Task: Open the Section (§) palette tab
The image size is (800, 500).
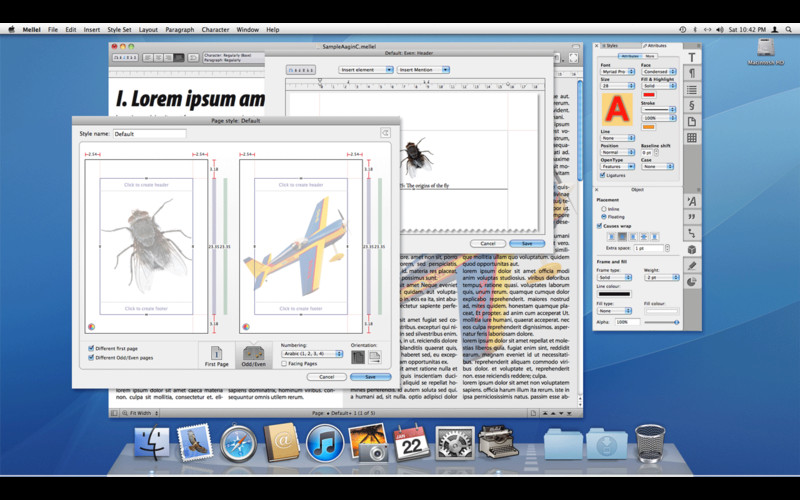Action: click(691, 105)
